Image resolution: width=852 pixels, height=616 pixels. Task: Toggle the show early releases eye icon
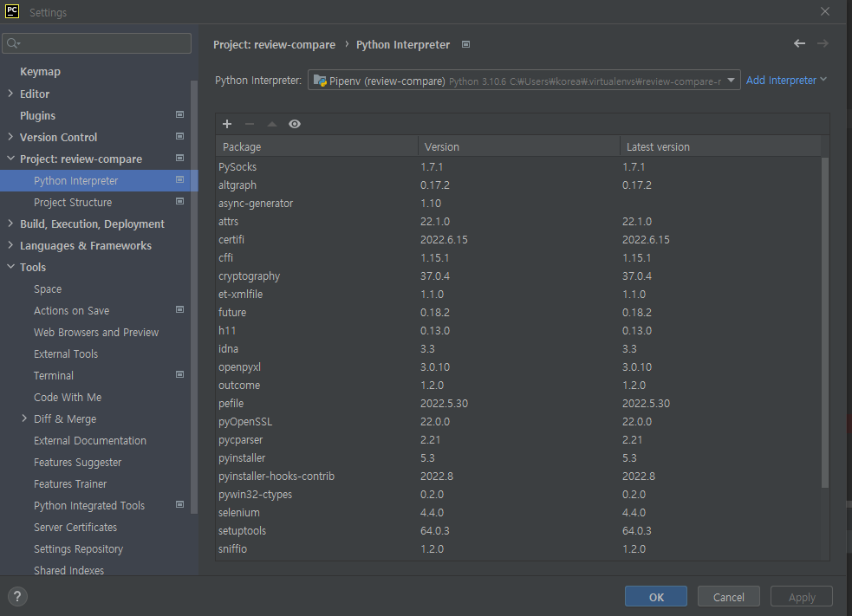pyautogui.click(x=295, y=125)
